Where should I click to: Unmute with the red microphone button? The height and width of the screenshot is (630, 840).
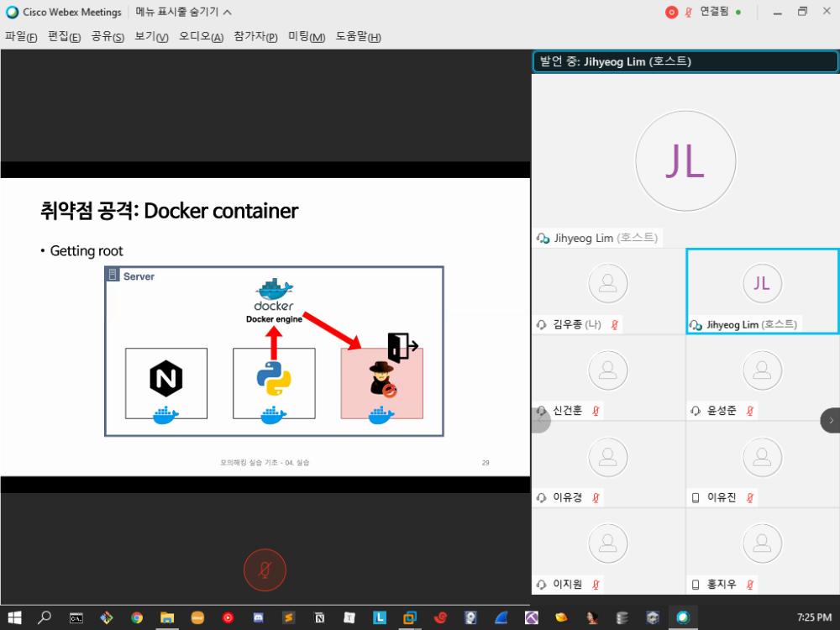pyautogui.click(x=265, y=570)
